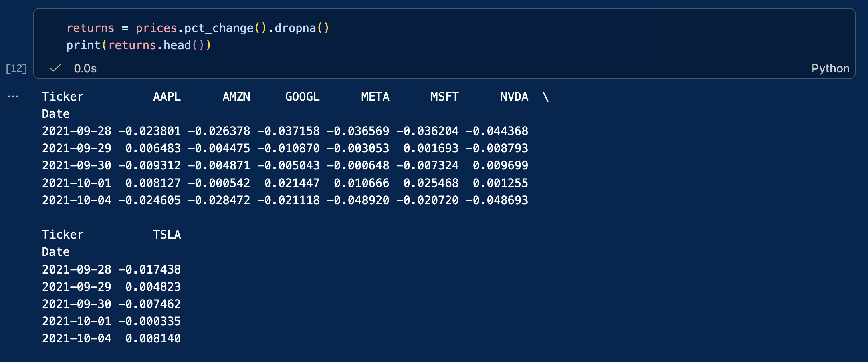Click the 0.0s execution time
The width and height of the screenshot is (868, 362).
coord(85,68)
